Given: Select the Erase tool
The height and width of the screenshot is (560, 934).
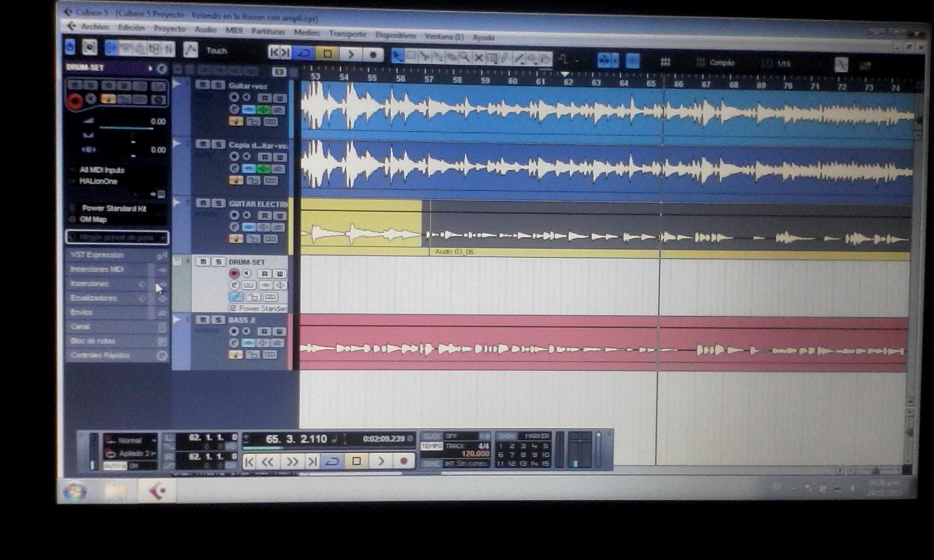Looking at the screenshot, I should point(452,57).
